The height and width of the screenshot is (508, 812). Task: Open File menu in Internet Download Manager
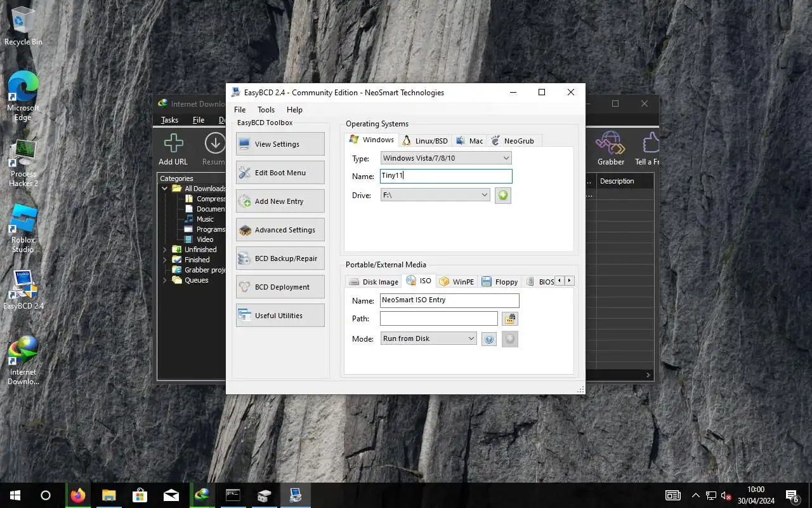tap(199, 120)
